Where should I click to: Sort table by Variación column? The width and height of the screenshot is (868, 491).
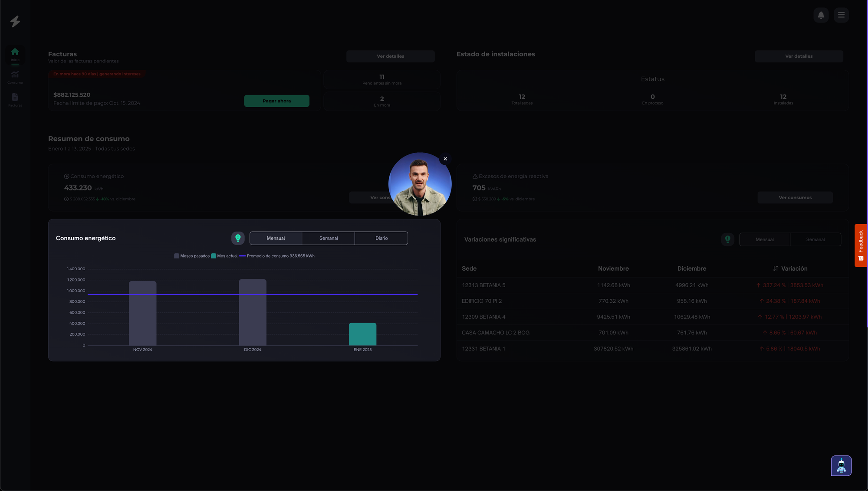coord(790,268)
